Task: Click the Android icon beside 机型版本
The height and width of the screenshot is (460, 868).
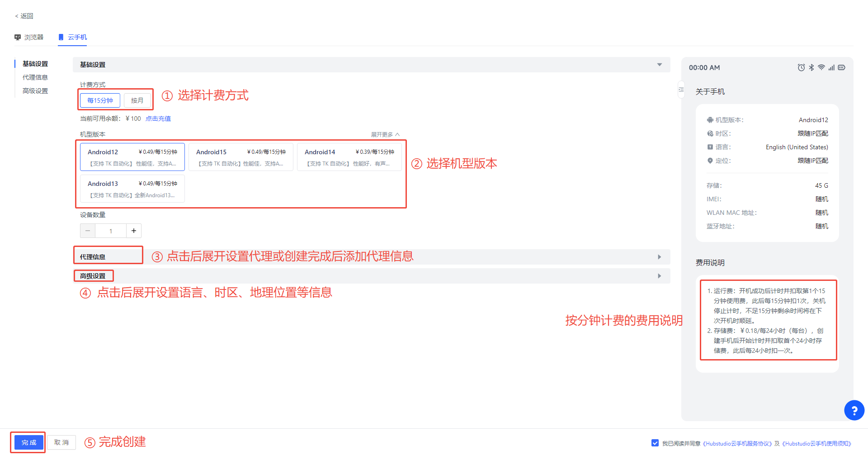Action: (710, 120)
